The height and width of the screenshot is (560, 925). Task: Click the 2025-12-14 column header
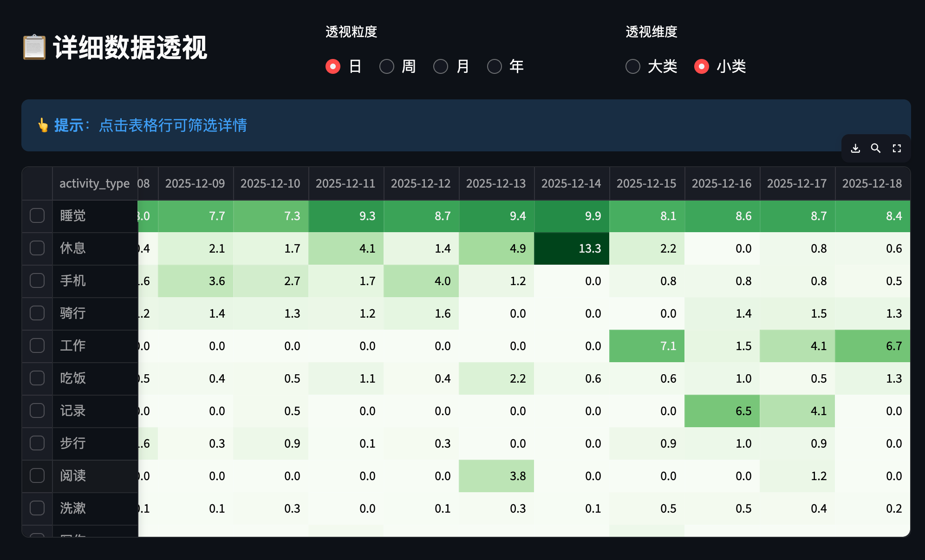point(571,183)
